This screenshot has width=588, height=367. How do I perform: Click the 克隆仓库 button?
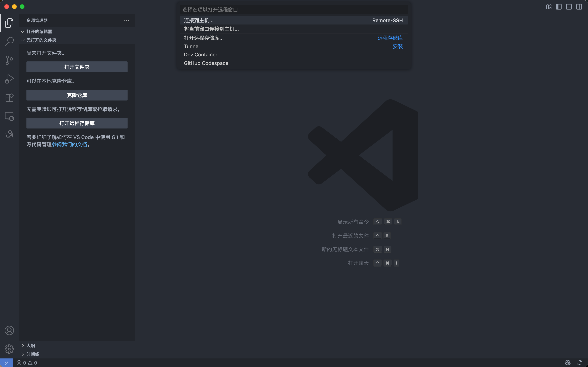[77, 95]
